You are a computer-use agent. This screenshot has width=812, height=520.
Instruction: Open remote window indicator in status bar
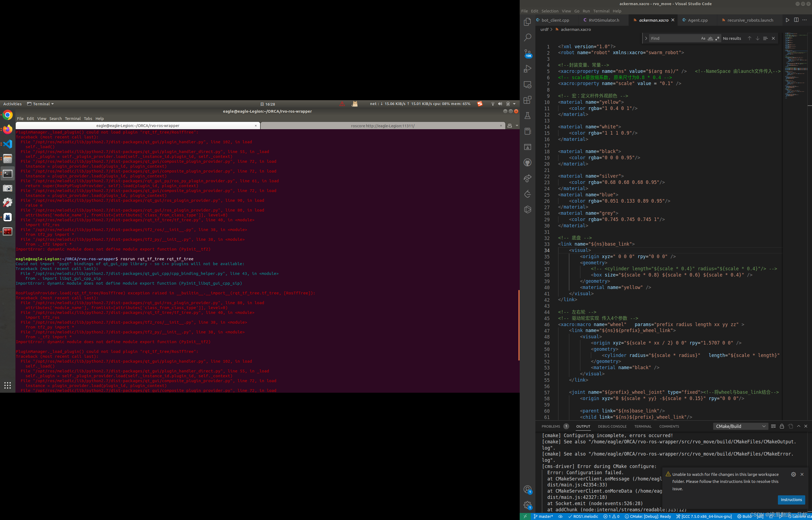point(525,516)
